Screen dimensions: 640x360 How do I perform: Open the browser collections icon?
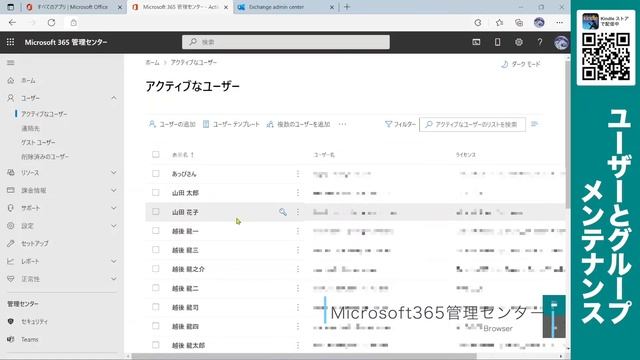click(x=519, y=23)
